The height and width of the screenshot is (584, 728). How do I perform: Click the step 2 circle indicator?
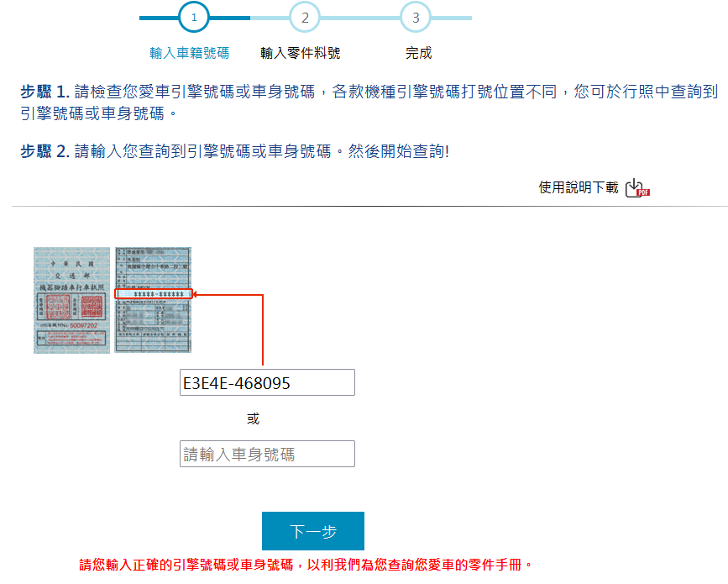[x=304, y=17]
